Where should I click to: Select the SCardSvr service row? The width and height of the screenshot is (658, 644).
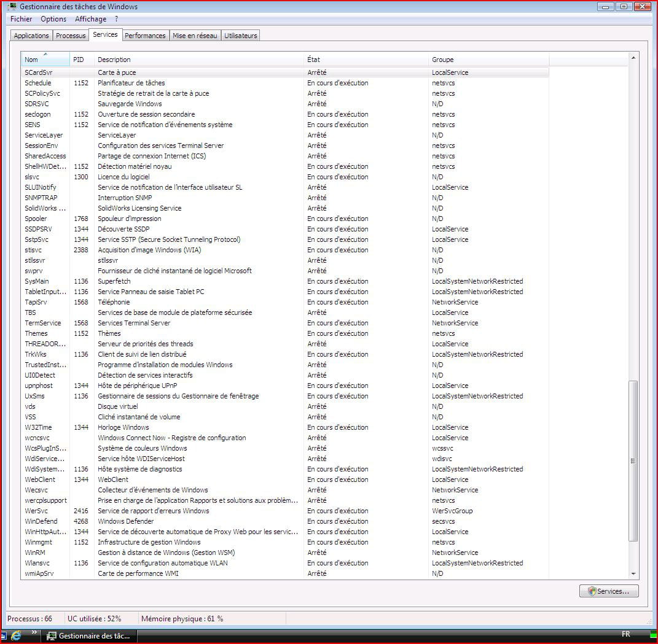(285, 72)
